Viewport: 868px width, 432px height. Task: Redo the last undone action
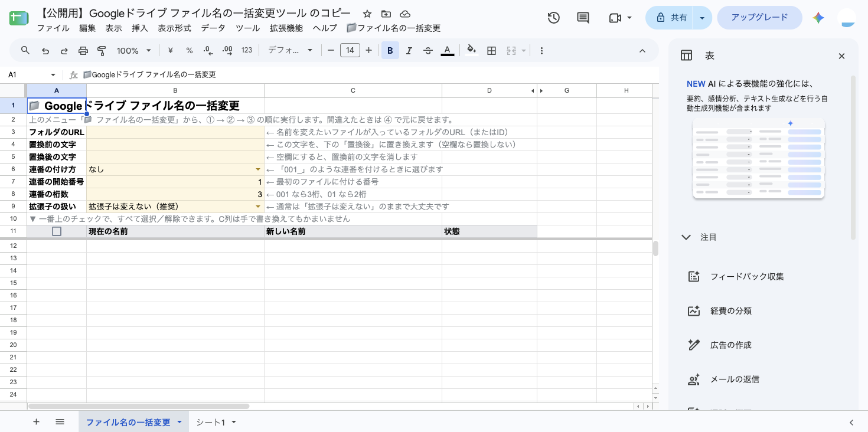pyautogui.click(x=64, y=51)
